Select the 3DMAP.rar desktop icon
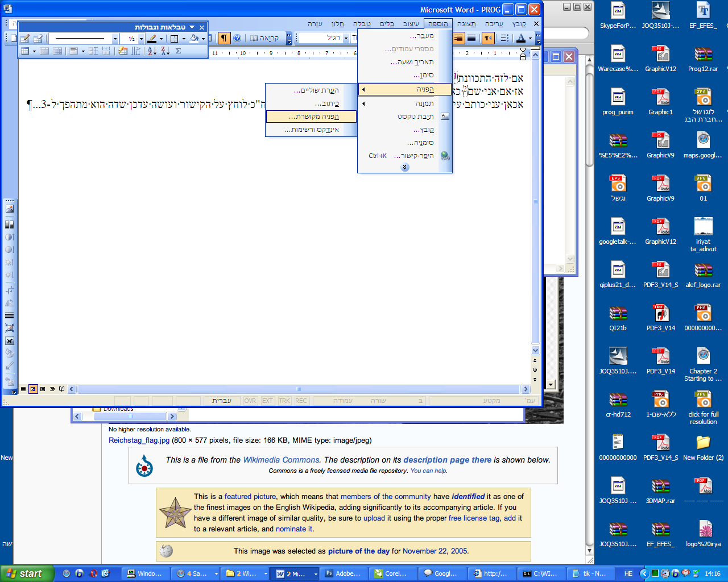Screen dimensions: 728x582 pos(660,491)
